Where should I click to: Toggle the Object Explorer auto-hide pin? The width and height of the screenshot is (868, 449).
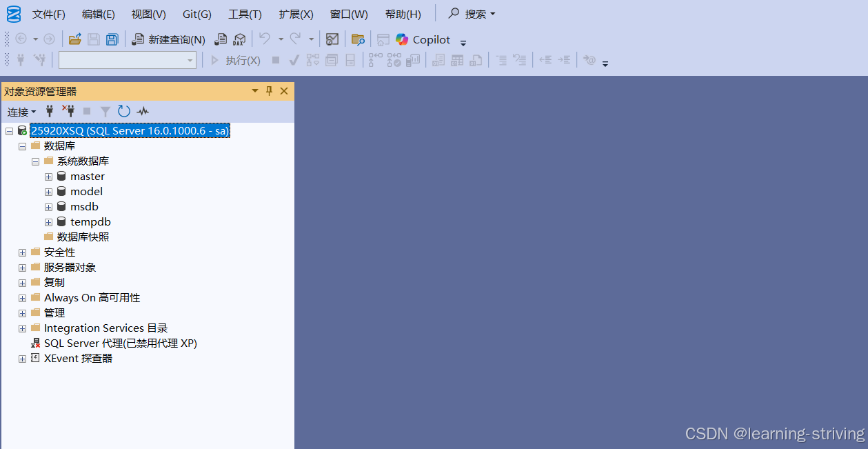pos(270,91)
